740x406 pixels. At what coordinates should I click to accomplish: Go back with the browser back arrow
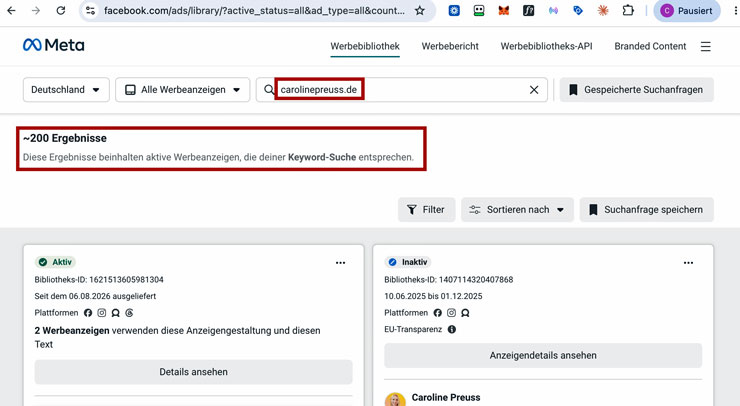11,10
